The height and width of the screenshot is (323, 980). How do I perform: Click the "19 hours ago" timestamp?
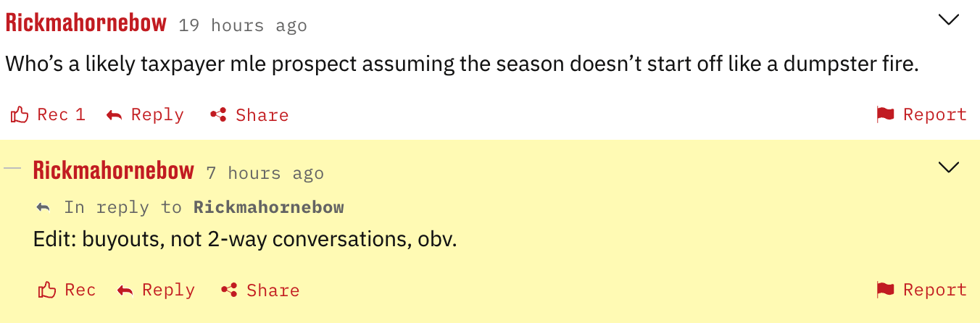pos(243,26)
